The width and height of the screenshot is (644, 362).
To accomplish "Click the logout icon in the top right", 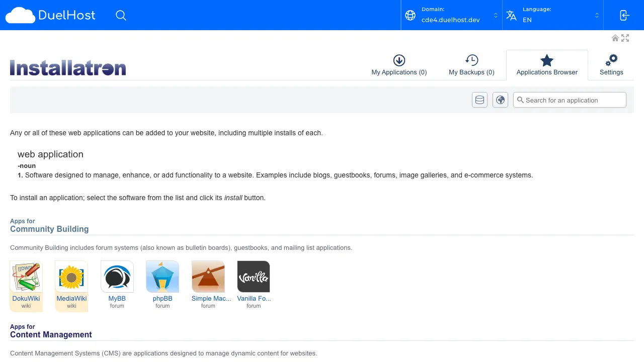I will 624,15.
